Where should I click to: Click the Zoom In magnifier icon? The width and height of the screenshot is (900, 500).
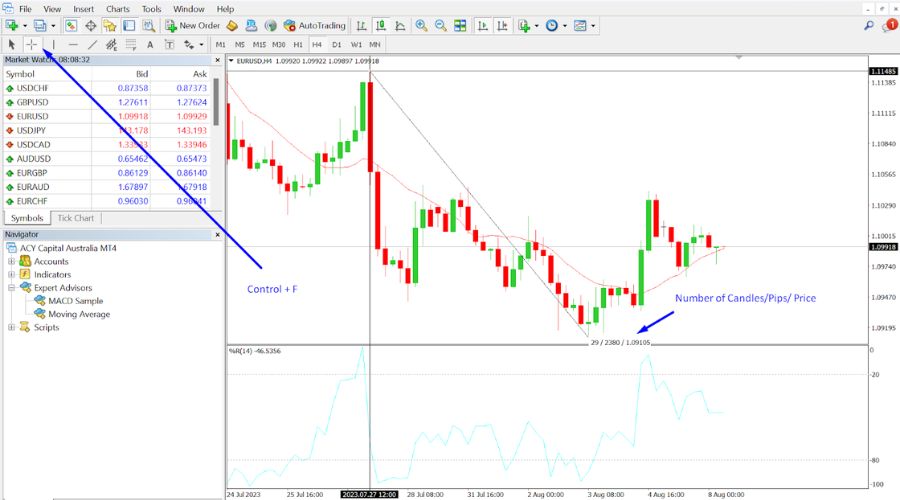point(421,25)
